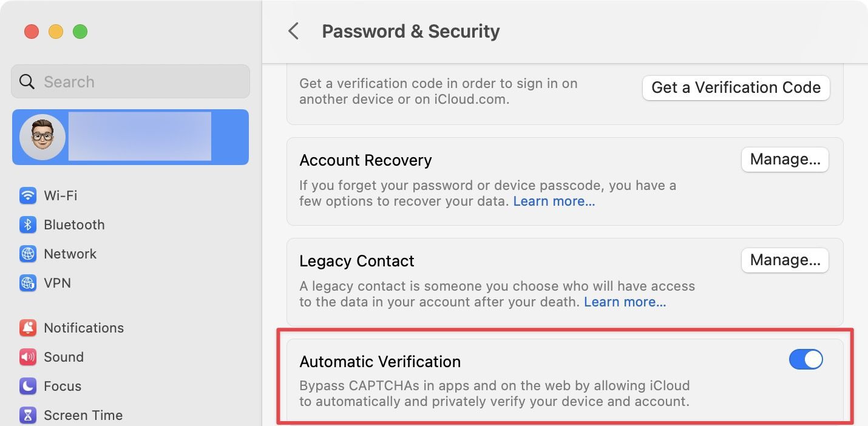Open Learn more link for Legacy Contact
Image resolution: width=868 pixels, height=426 pixels.
coord(625,302)
